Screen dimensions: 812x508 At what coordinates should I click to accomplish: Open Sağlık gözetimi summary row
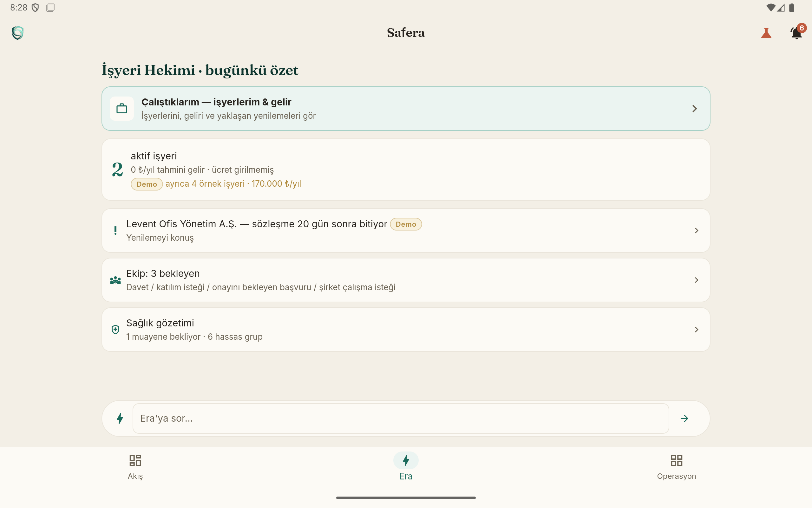click(x=406, y=330)
